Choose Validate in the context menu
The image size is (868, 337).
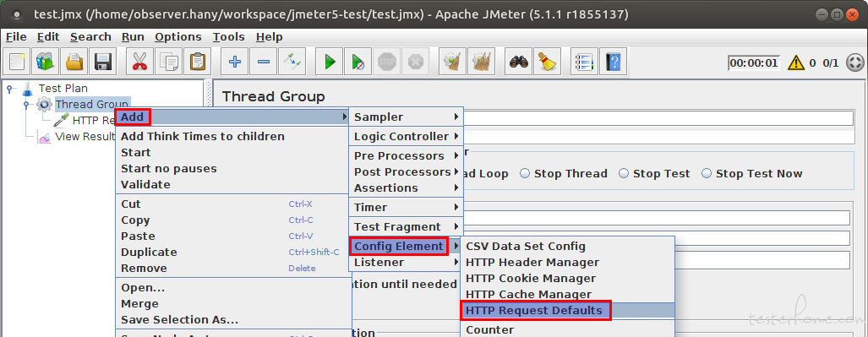pos(232,185)
